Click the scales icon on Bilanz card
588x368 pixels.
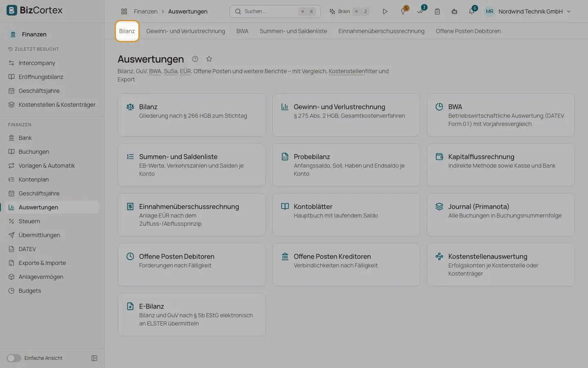pyautogui.click(x=130, y=107)
